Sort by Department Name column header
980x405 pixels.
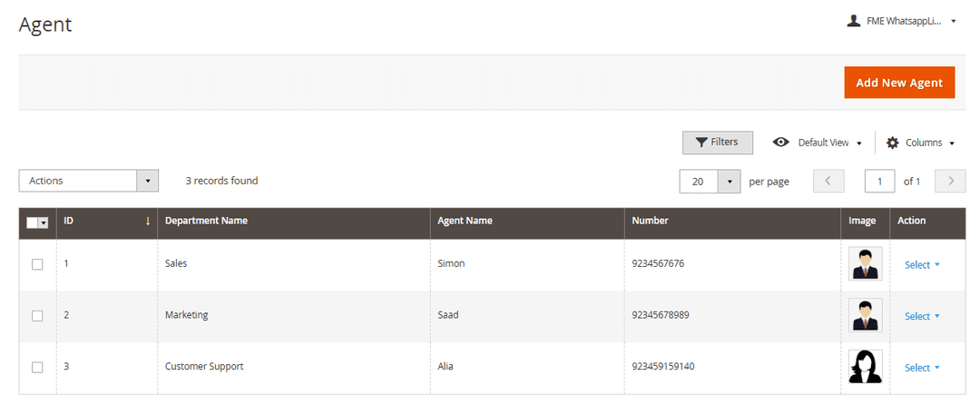tap(206, 221)
